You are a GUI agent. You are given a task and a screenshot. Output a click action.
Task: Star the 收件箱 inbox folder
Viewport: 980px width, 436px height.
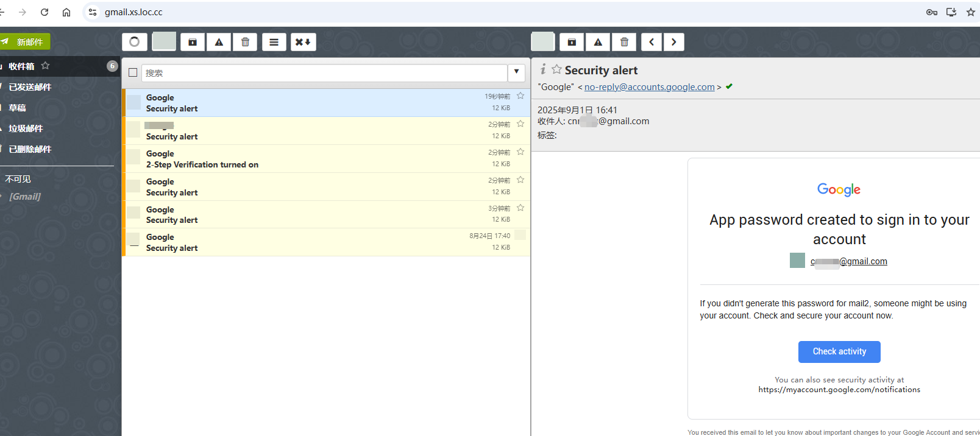pos(45,66)
